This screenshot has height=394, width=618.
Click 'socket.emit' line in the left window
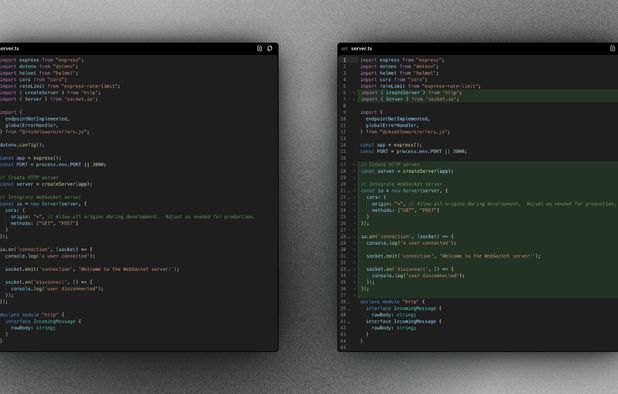[92, 269]
